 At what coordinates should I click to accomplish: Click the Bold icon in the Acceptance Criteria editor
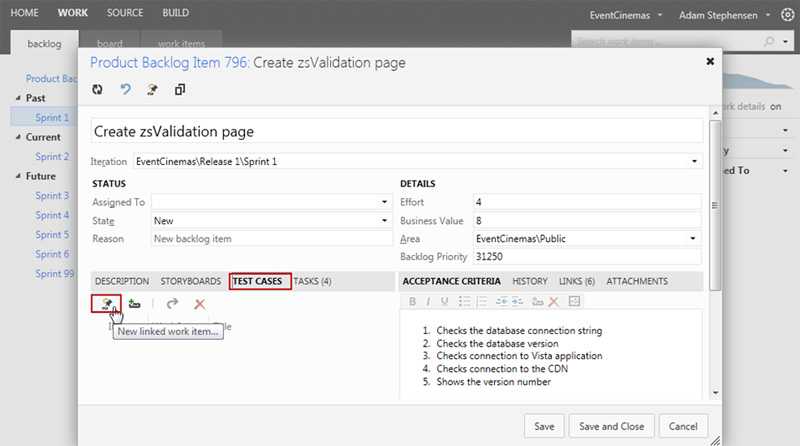[x=413, y=302]
